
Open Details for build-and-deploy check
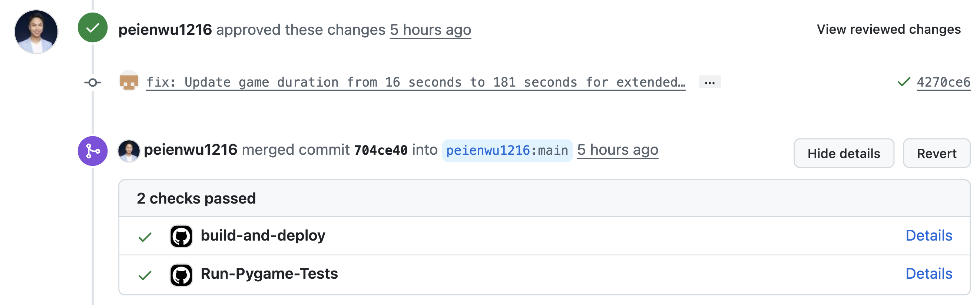coord(928,235)
